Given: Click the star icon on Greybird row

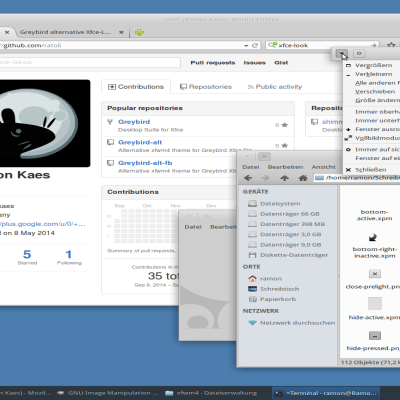Looking at the screenshot, I should pos(284,125).
